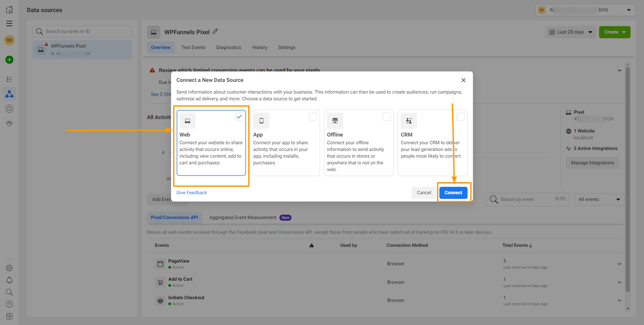Open the settings gear in sidebar
This screenshot has width=644, height=325.
(9, 268)
